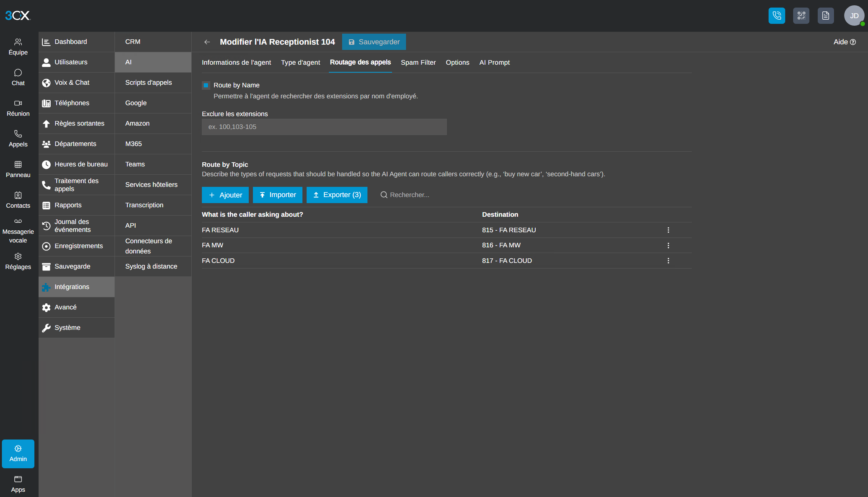Open Appels in left rail
Image resolution: width=868 pixels, height=497 pixels.
[x=18, y=139]
